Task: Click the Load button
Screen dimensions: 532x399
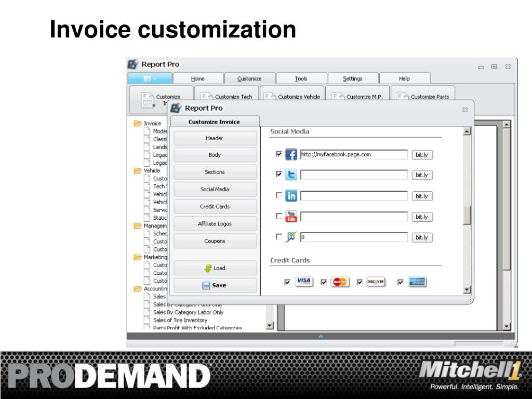Action: point(215,268)
